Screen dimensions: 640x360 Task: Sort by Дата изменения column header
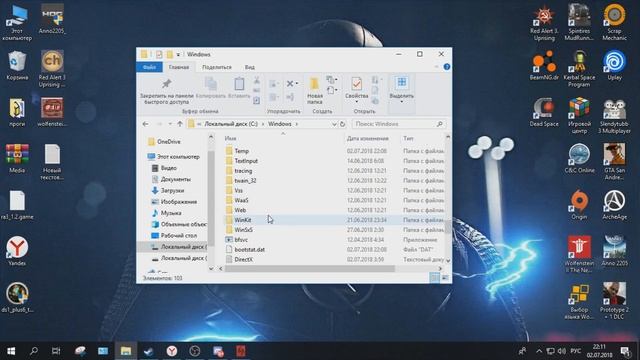pos(367,139)
